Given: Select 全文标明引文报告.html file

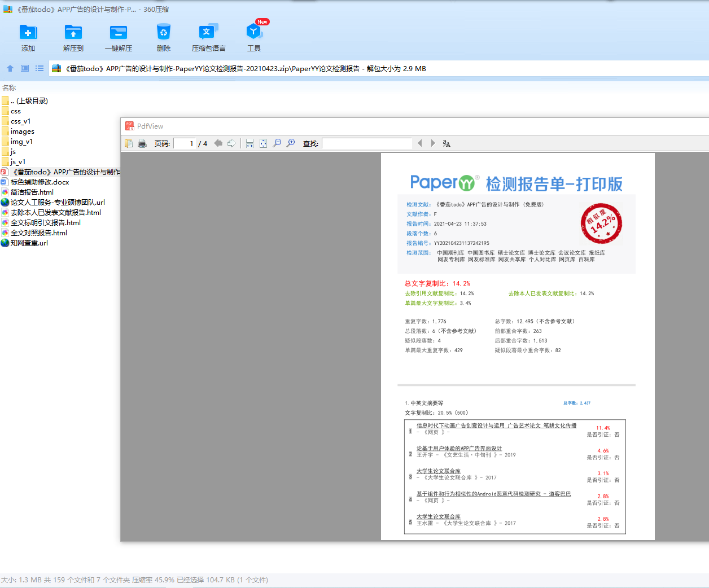Looking at the screenshot, I should 41,222.
